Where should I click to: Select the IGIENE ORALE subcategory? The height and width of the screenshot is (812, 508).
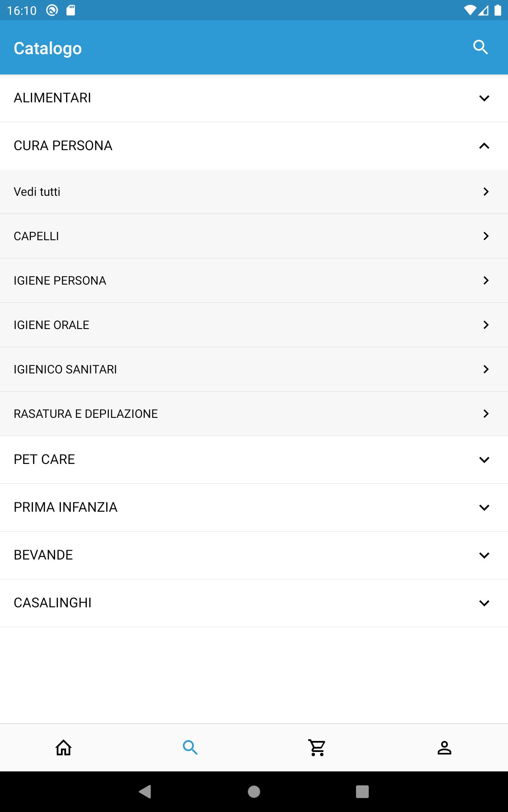[x=254, y=325]
